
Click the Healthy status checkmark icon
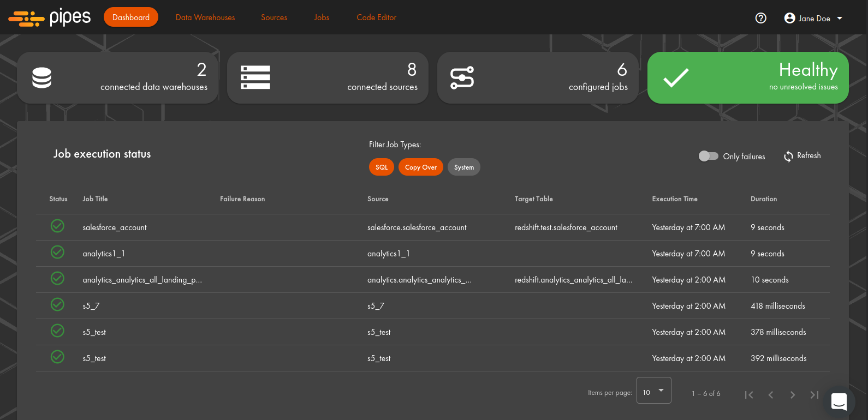[x=676, y=77]
